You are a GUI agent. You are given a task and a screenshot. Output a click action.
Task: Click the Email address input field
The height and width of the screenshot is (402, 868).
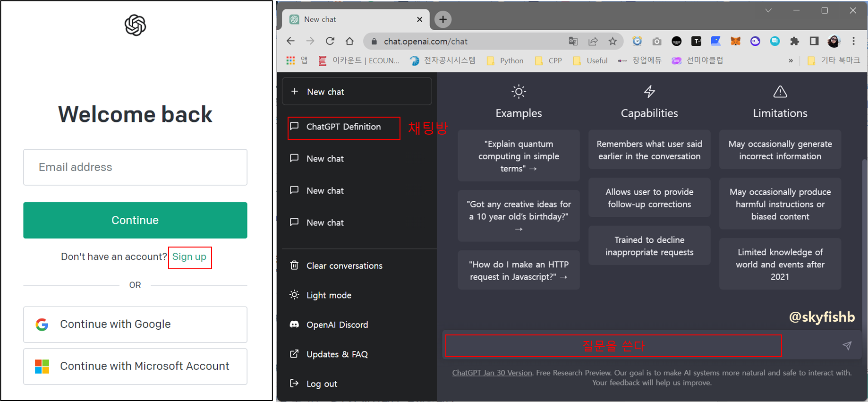pyautogui.click(x=135, y=167)
